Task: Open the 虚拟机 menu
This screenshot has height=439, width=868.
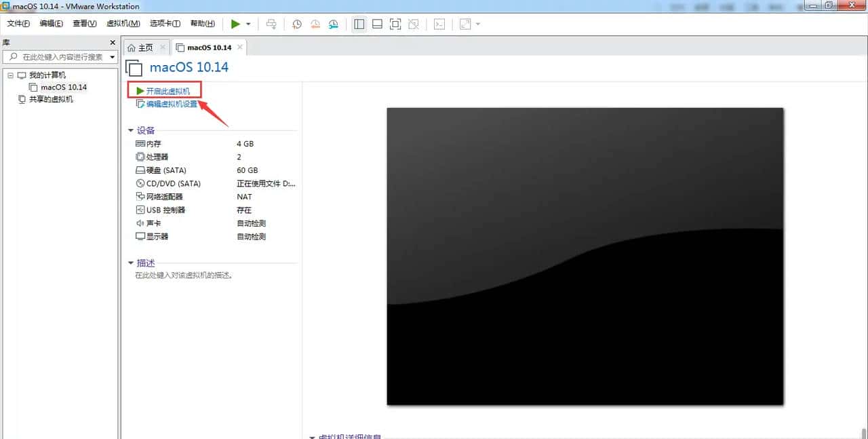Action: pyautogui.click(x=122, y=23)
